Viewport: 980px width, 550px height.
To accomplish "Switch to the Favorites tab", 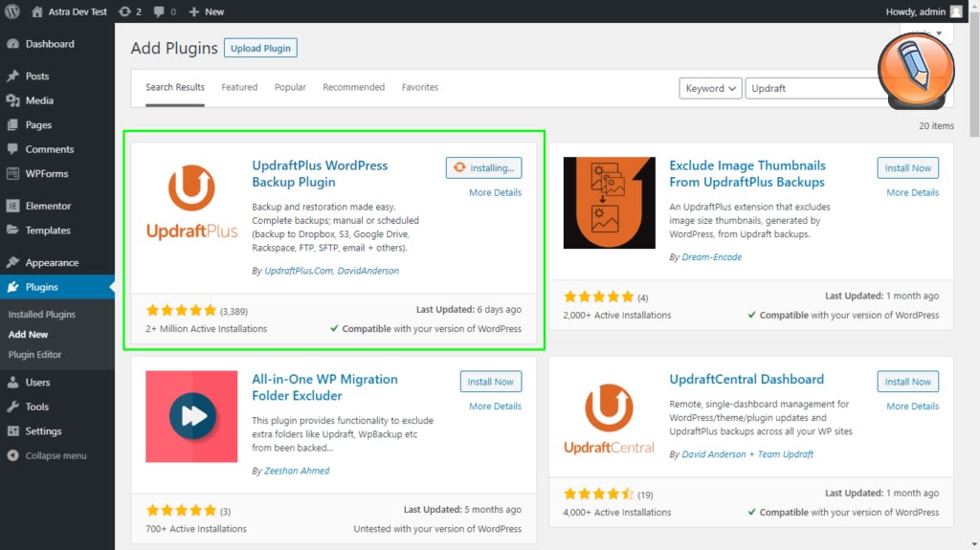I will [x=420, y=87].
